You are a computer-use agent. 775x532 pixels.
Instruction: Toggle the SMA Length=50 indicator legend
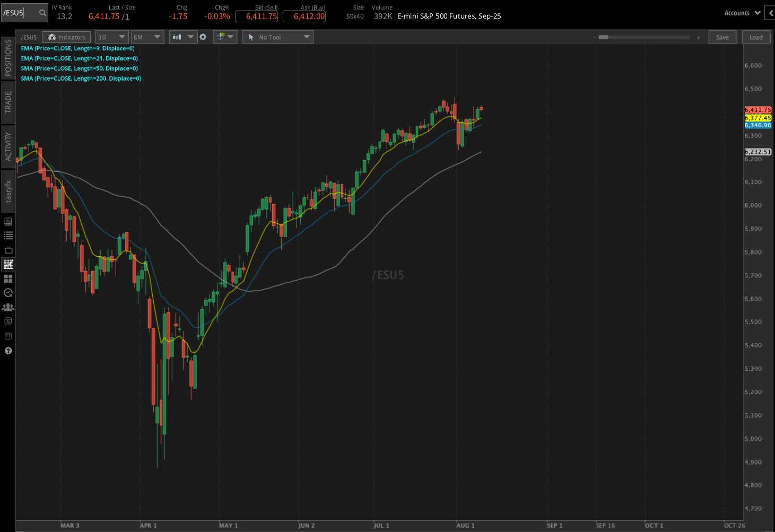[x=79, y=68]
